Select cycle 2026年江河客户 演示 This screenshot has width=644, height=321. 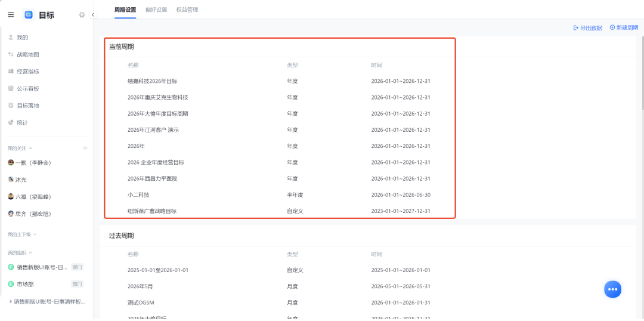[153, 130]
